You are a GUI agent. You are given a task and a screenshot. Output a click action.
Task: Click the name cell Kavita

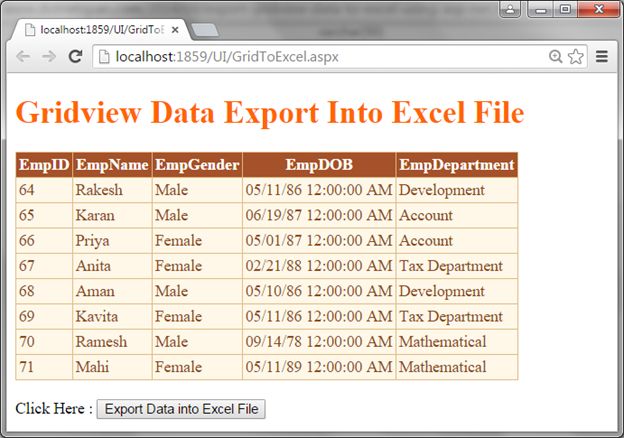point(112,316)
